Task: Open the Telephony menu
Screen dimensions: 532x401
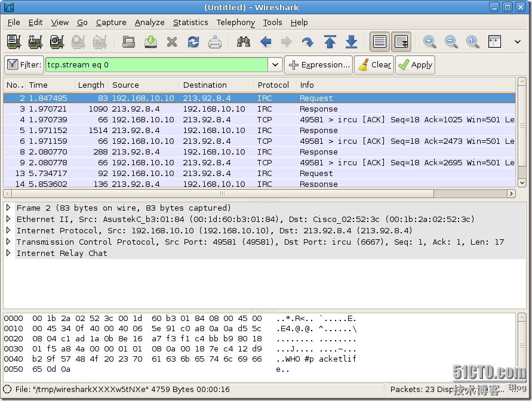Action: click(236, 22)
